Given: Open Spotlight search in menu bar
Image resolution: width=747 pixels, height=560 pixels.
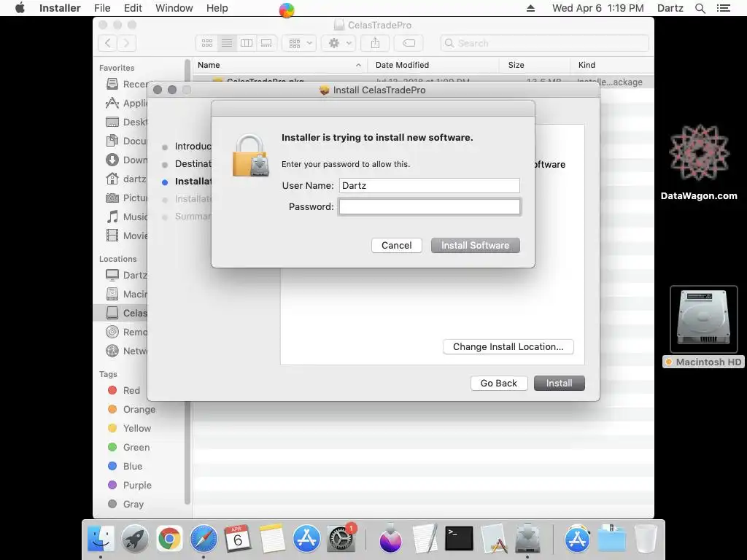Looking at the screenshot, I should tap(700, 8).
